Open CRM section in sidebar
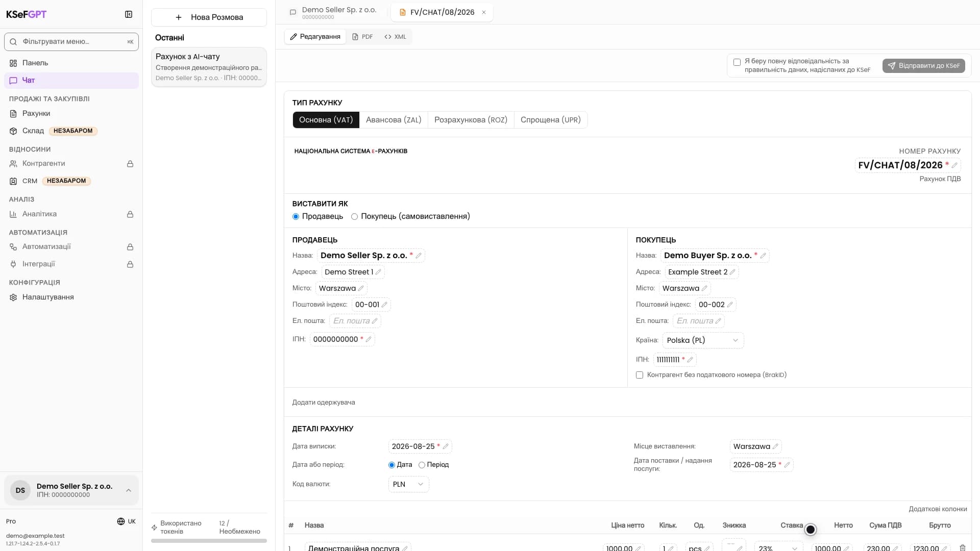 [71, 181]
